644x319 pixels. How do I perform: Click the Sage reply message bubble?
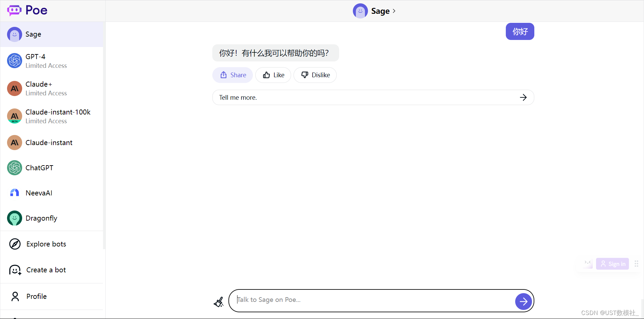click(x=275, y=53)
